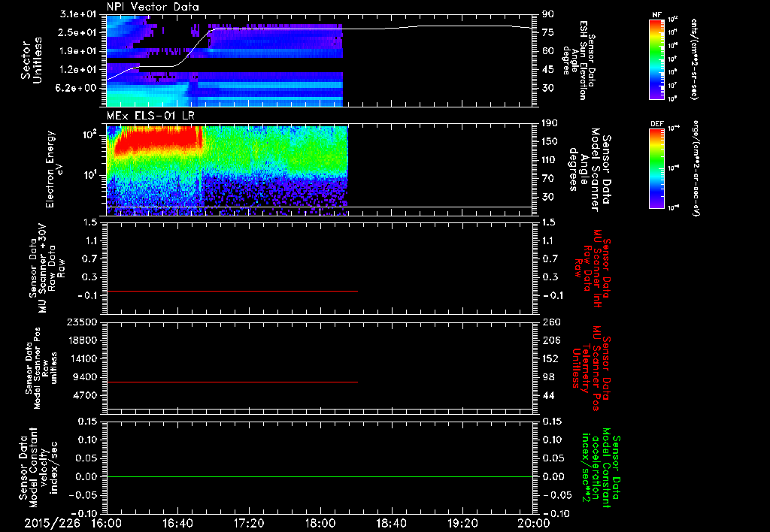Click the "18:40" time axis label
Screen dimensions: 770x532
(x=391, y=524)
